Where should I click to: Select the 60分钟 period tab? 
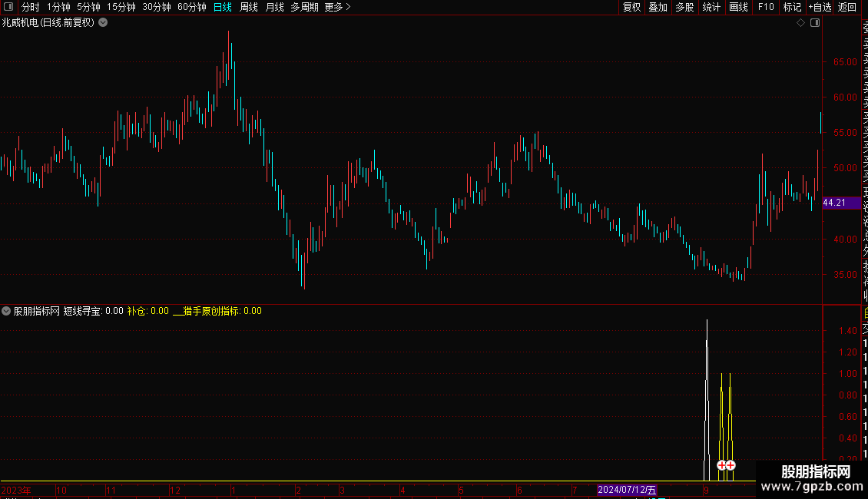192,7
